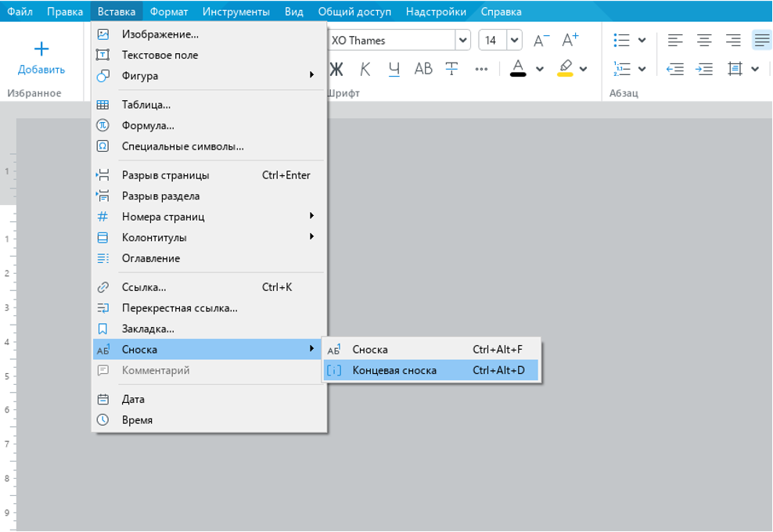Expand the Фигура submenu
This screenshot has height=532, width=773.
click(x=209, y=76)
